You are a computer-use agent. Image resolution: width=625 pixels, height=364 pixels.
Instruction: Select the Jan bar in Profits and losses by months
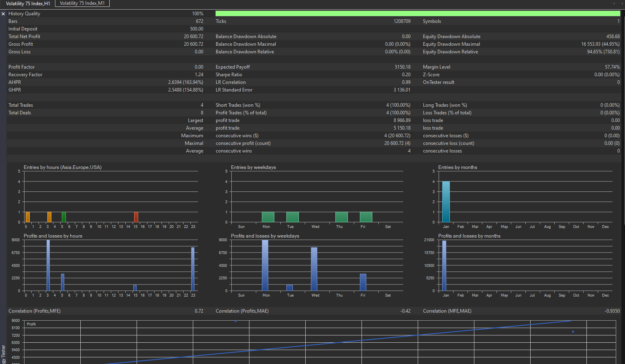(444, 266)
